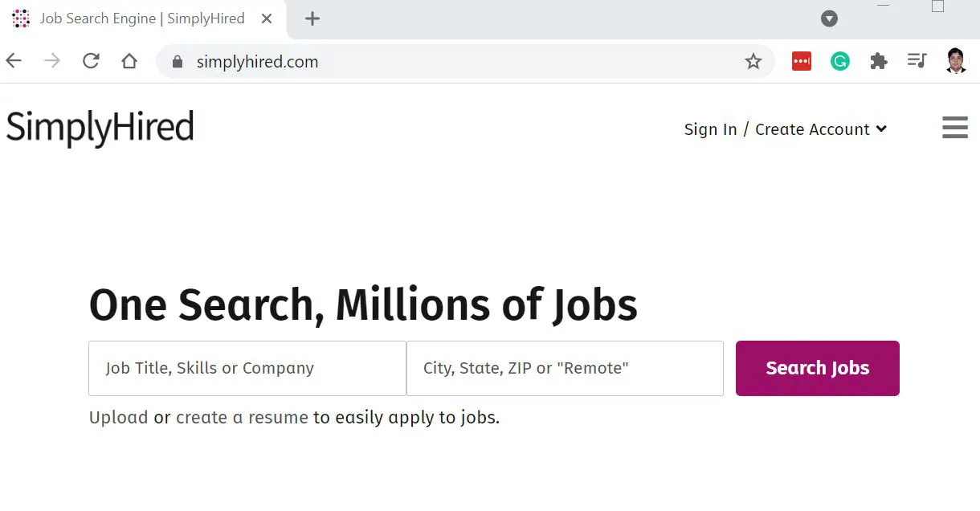Bookmark this page with the star icon
Viewport: 980px width, 511px height.
coord(753,62)
